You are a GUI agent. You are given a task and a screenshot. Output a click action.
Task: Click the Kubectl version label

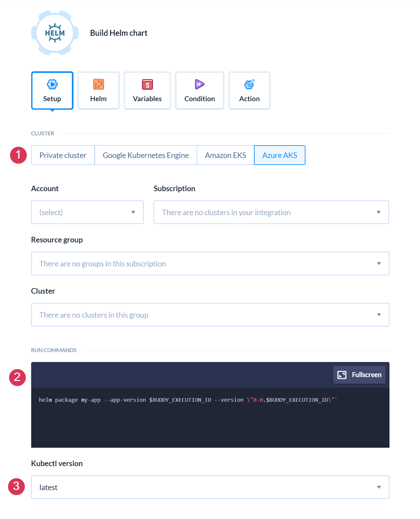pyautogui.click(x=57, y=463)
